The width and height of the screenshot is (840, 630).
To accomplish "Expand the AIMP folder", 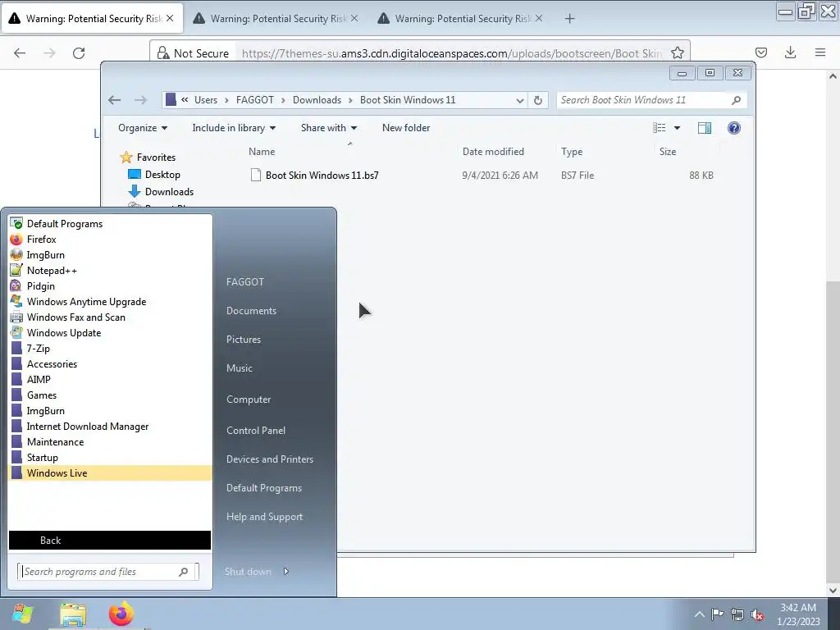I will [x=110, y=379].
